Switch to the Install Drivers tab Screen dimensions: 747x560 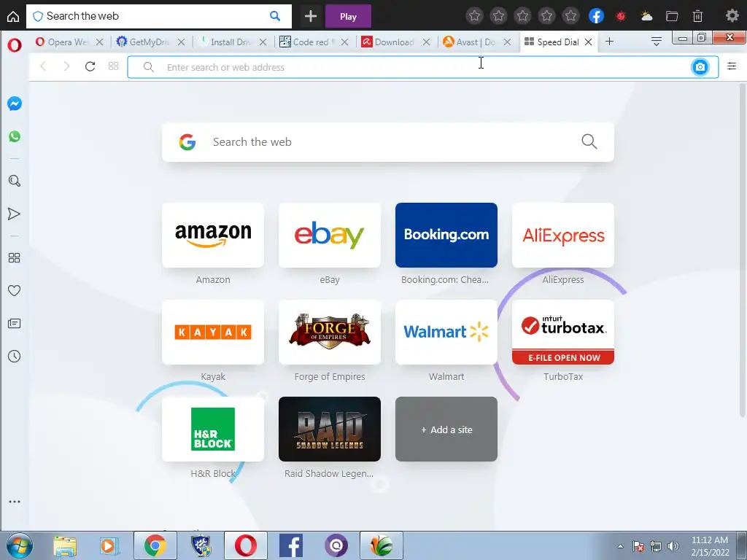pos(226,42)
